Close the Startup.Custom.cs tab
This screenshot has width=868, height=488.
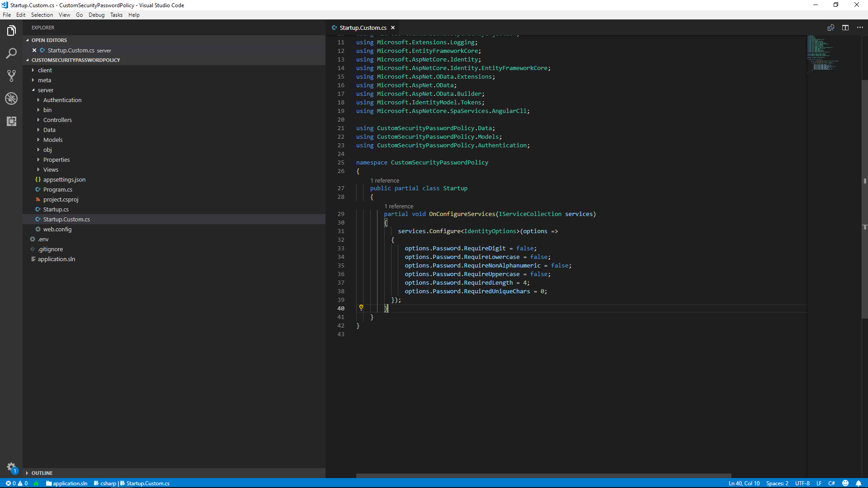point(393,28)
